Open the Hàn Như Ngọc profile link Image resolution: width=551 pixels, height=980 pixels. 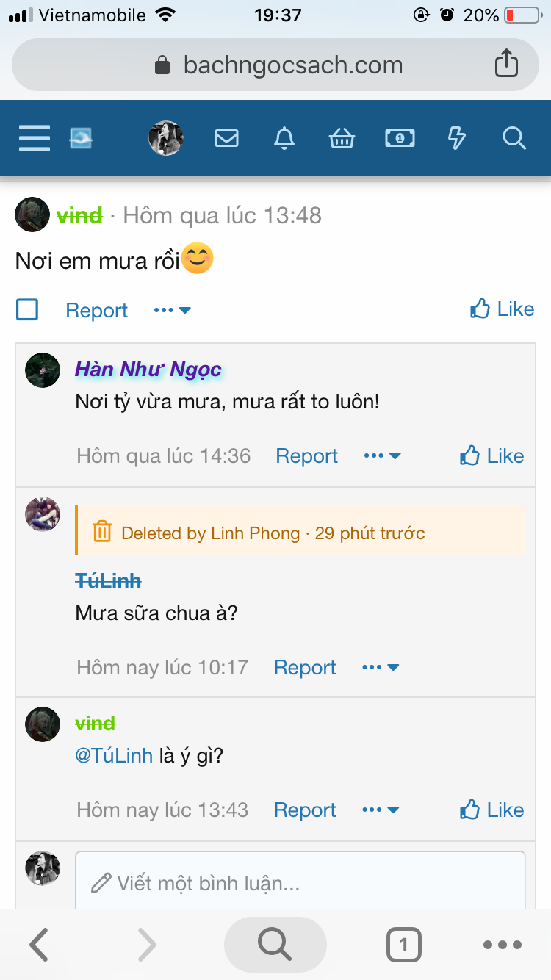tap(148, 369)
